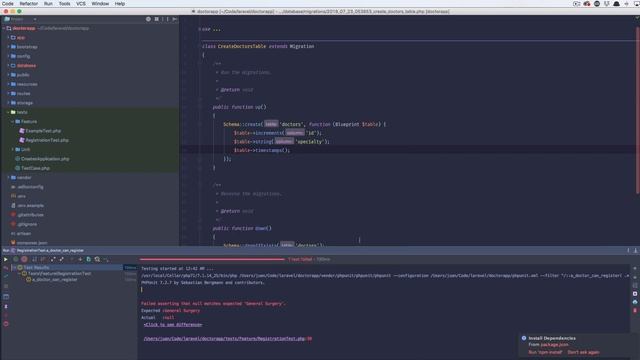Collapse all test results nodes
This screenshot has width=640, height=360.
click(61, 259)
